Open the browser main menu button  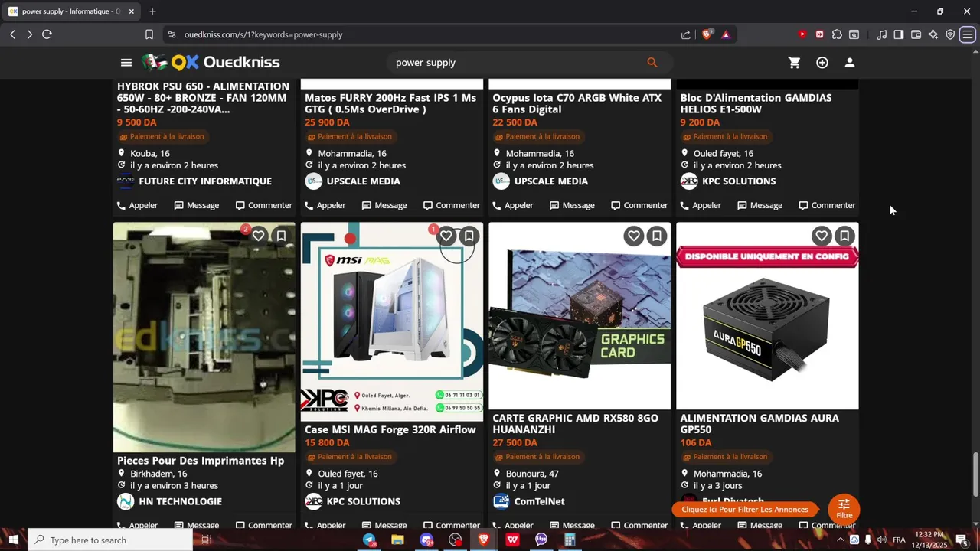coord(968,34)
